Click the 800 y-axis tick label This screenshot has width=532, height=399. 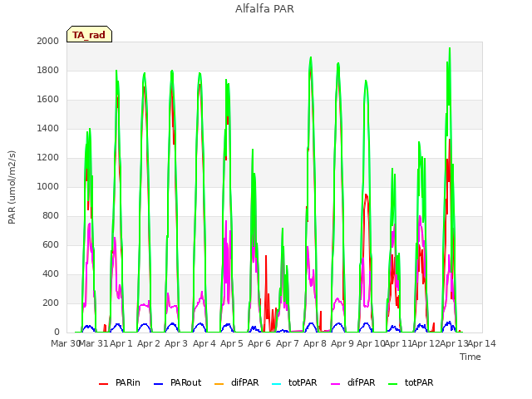click(x=51, y=216)
